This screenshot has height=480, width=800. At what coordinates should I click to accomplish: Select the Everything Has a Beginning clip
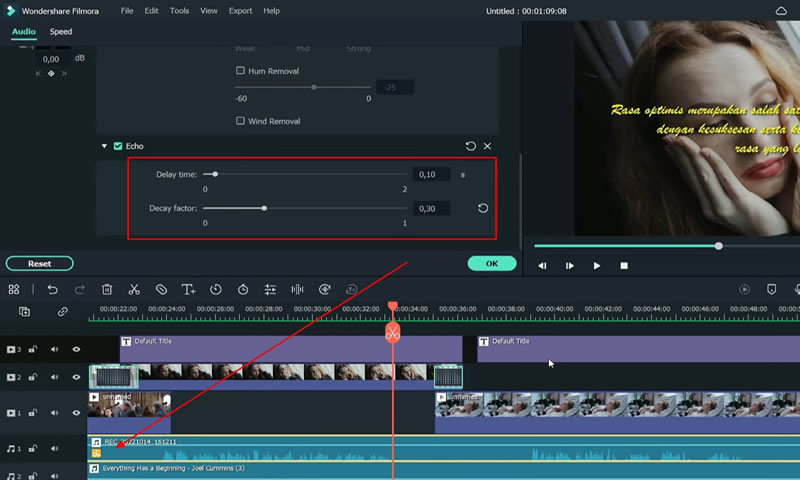[x=444, y=470]
